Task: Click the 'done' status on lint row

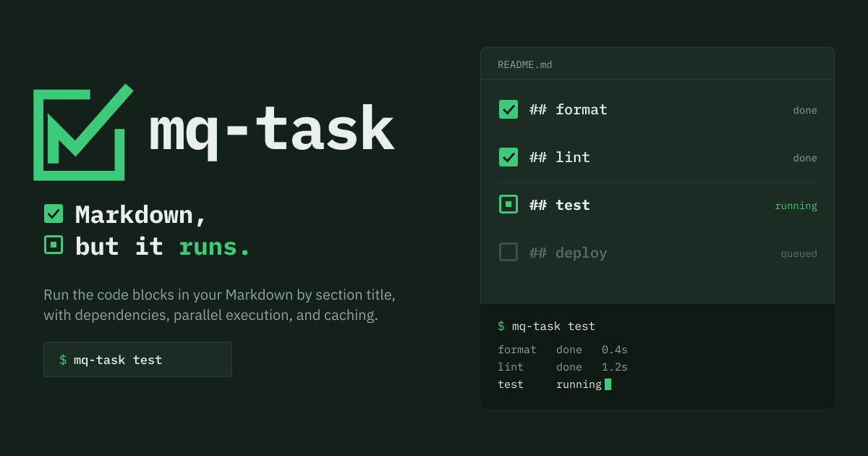Action: 805,158
